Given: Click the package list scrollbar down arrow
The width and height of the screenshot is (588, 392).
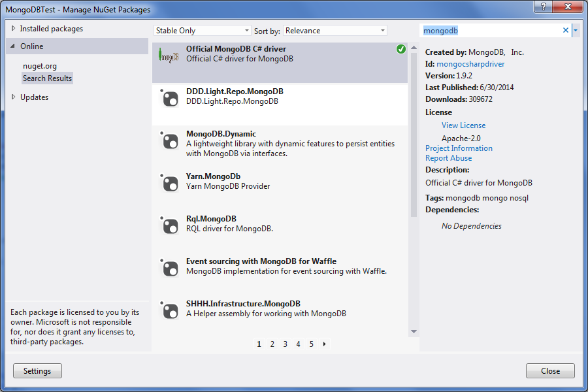Looking at the screenshot, I should pyautogui.click(x=414, y=332).
